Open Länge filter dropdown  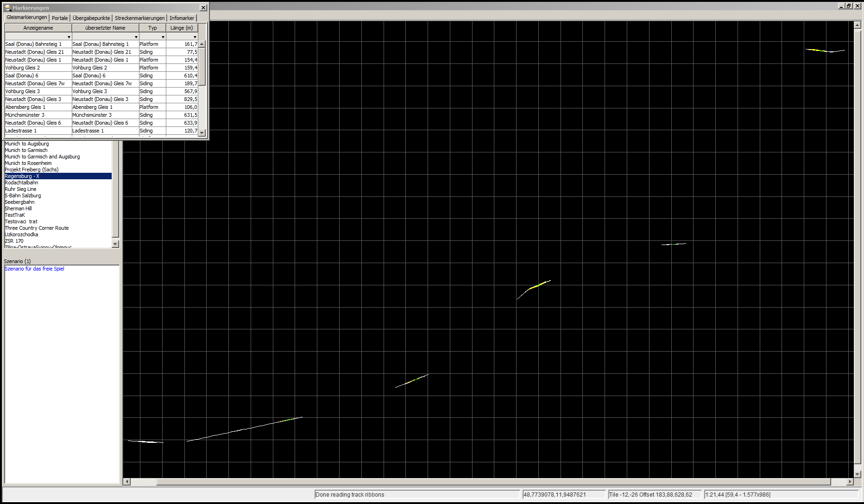[195, 37]
